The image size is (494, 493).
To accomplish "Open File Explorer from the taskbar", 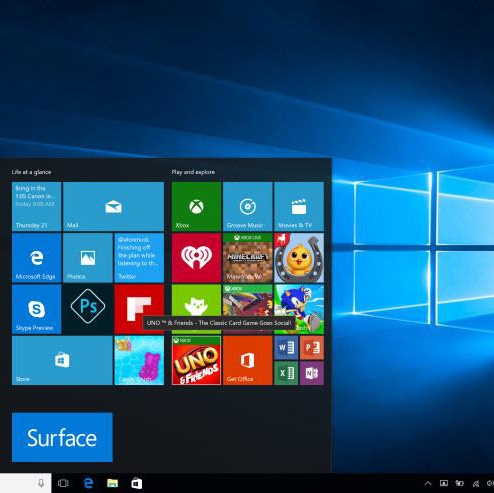I will 112,483.
